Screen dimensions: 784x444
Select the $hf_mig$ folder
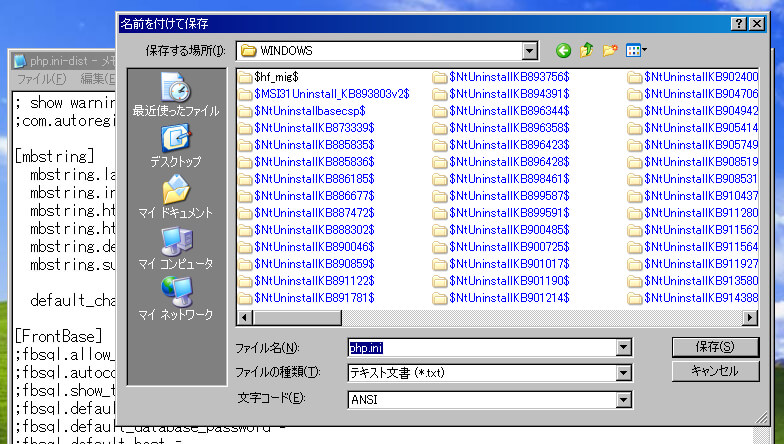click(x=269, y=77)
